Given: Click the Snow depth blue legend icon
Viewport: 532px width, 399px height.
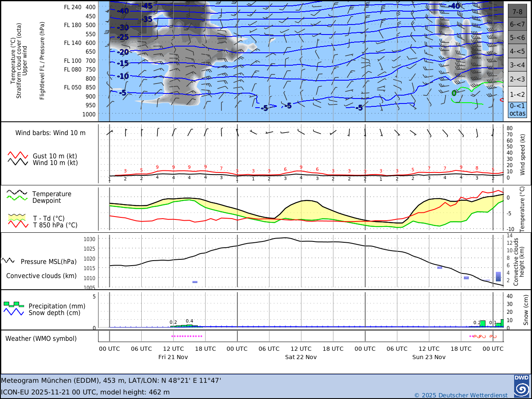Looking at the screenshot, I should (x=14, y=312).
